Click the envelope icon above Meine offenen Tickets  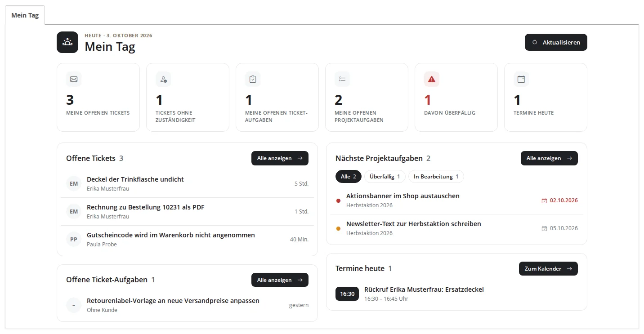pyautogui.click(x=74, y=79)
